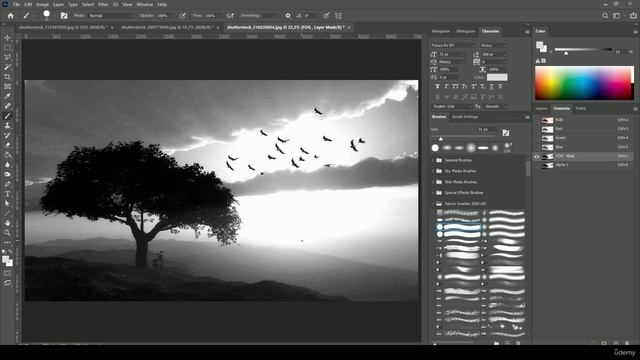The image size is (640, 360).
Task: Select the History Brush tool
Action: 7,136
